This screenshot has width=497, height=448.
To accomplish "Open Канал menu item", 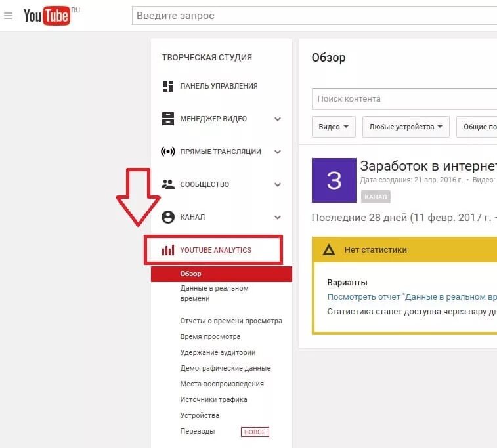I will click(x=192, y=217).
